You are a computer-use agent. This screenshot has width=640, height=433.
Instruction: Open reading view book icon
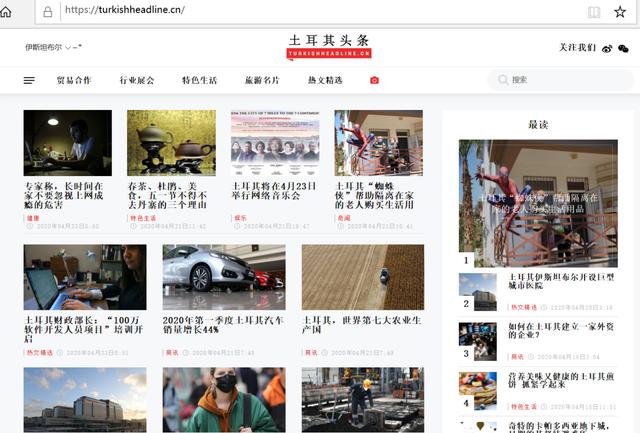(x=594, y=12)
